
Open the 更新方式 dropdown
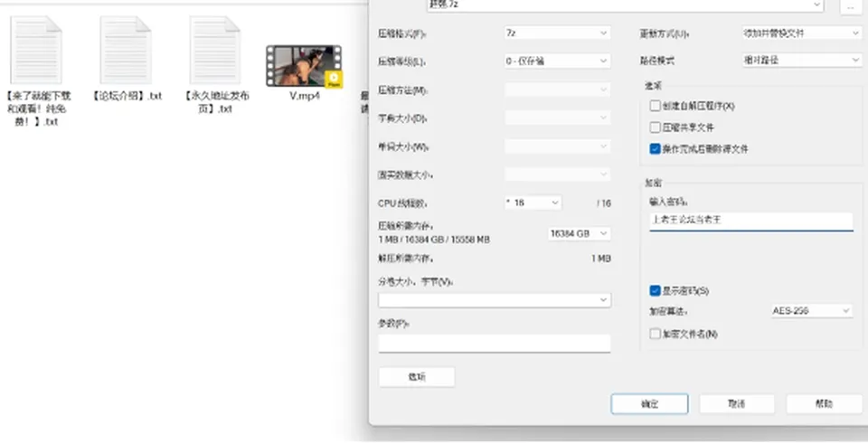tap(801, 33)
